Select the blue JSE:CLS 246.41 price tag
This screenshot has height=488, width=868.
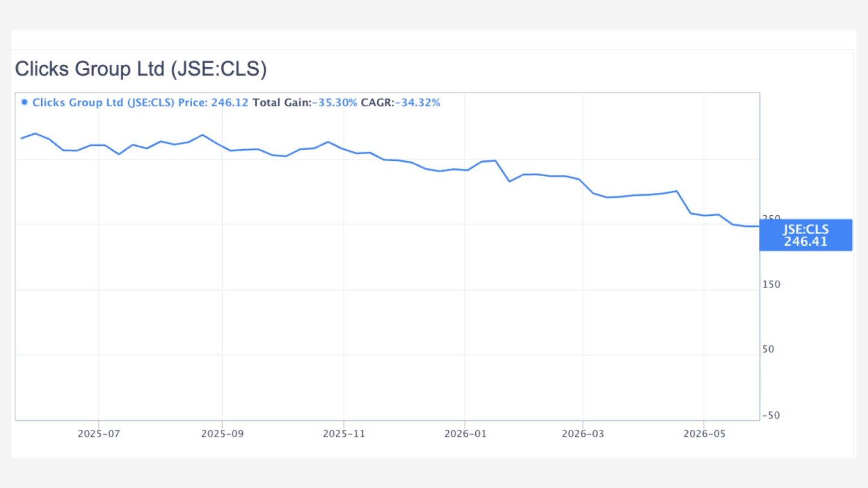pyautogui.click(x=805, y=235)
